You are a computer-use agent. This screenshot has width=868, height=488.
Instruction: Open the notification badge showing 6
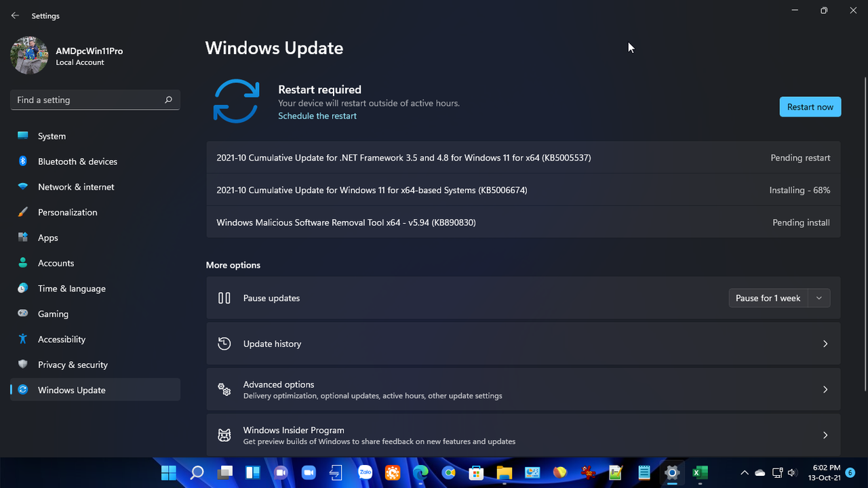pos(850,472)
